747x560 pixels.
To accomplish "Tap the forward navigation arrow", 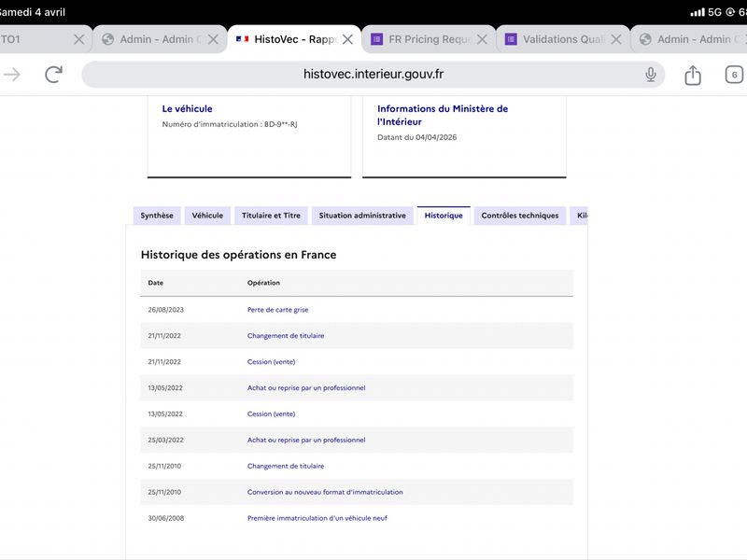I will [x=12, y=75].
